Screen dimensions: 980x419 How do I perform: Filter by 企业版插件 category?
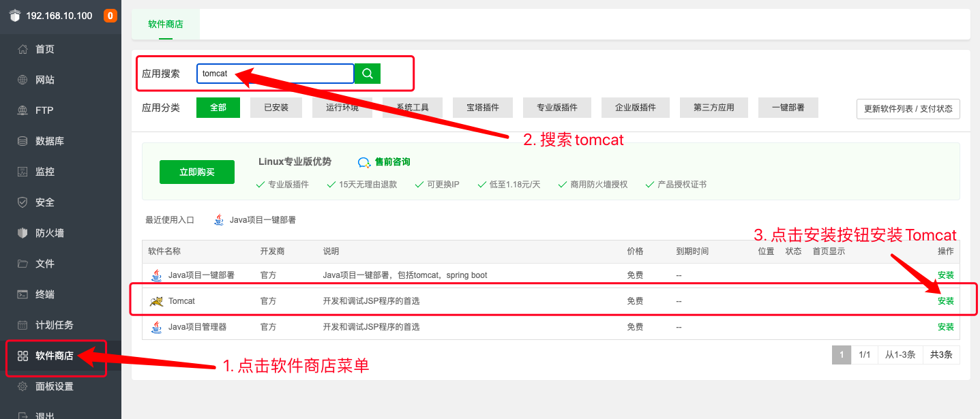(636, 108)
